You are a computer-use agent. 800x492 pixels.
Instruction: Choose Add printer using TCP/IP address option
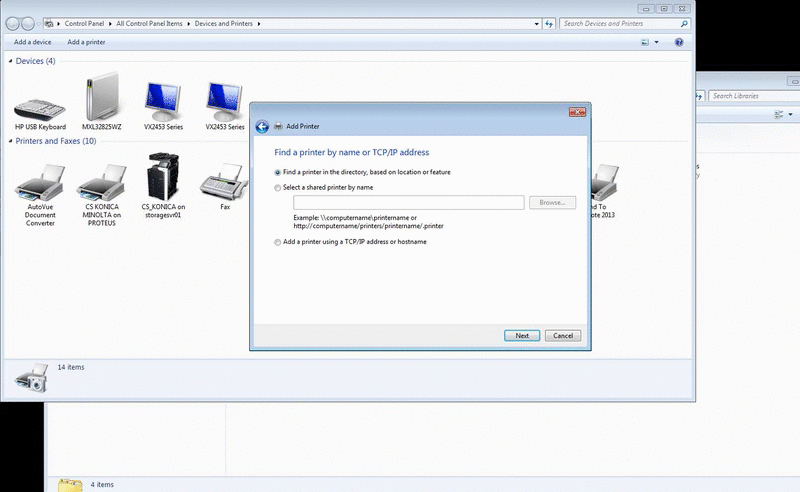coord(278,242)
